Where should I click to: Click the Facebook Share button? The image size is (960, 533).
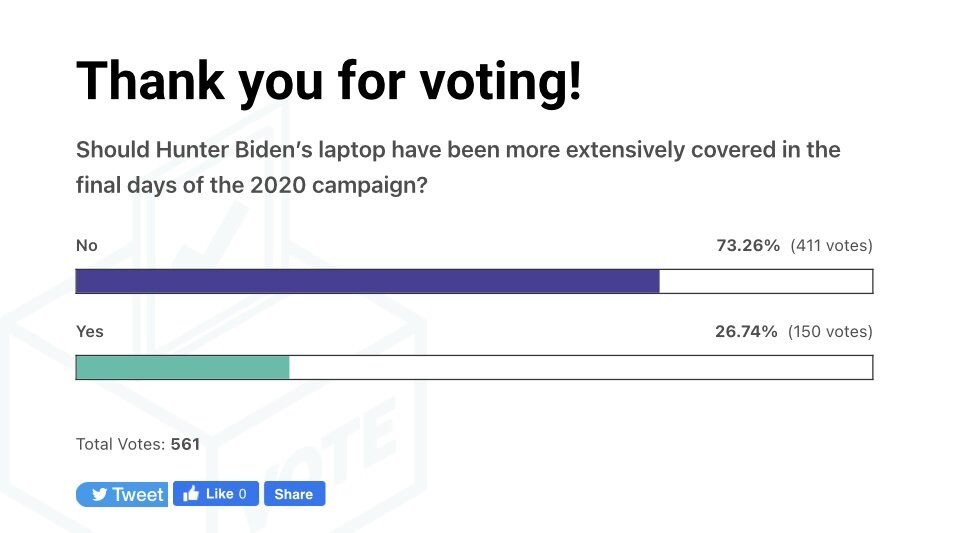294,494
